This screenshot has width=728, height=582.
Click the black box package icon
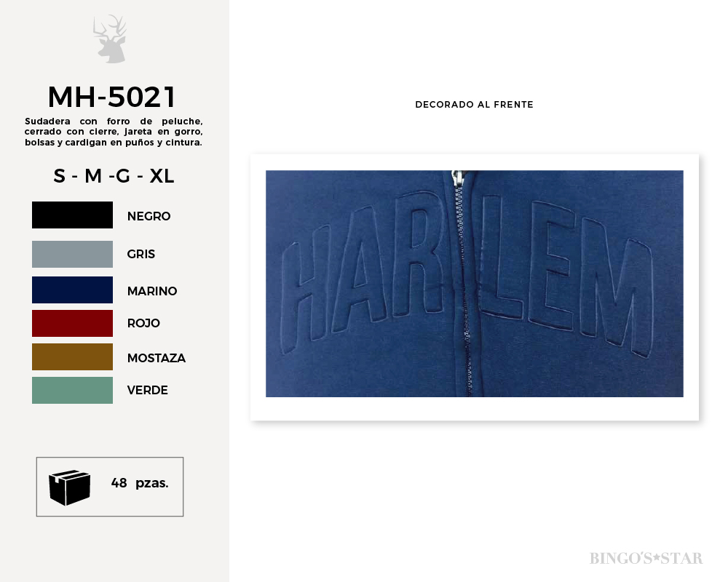click(x=70, y=487)
